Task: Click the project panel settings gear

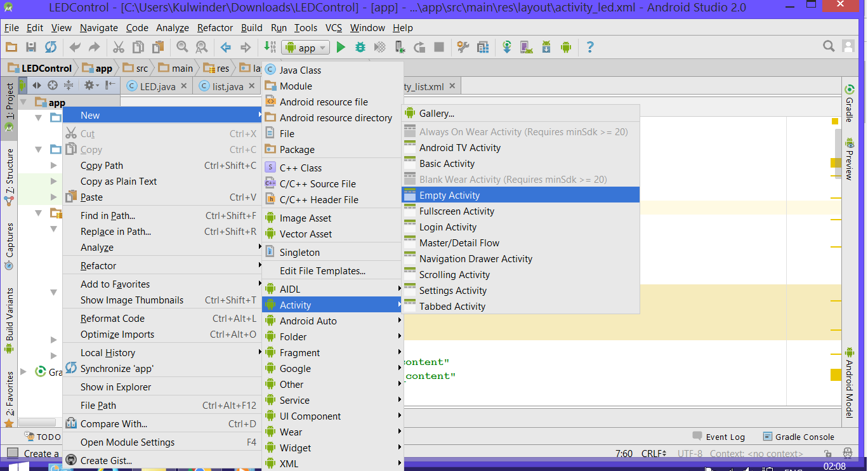Action: 89,85
